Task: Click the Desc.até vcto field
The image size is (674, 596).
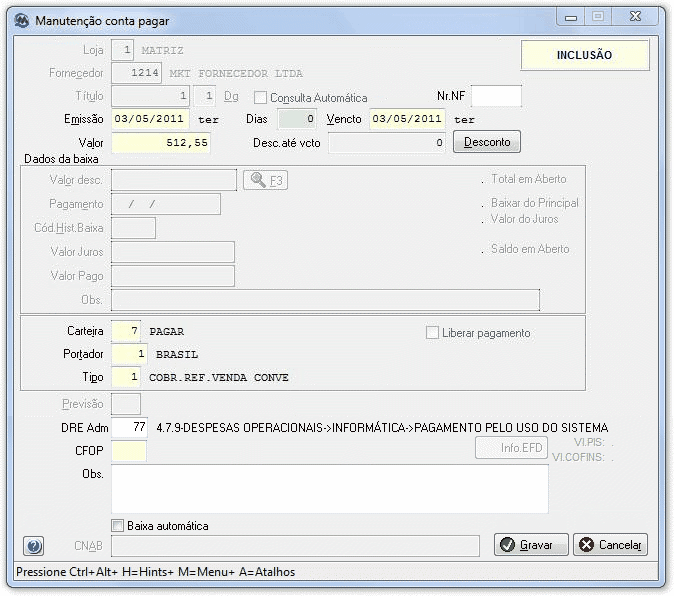Action: [x=387, y=143]
